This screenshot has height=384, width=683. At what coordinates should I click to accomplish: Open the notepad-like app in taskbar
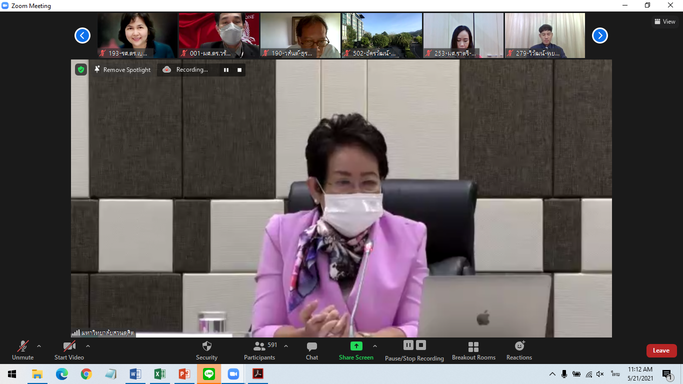pos(111,374)
